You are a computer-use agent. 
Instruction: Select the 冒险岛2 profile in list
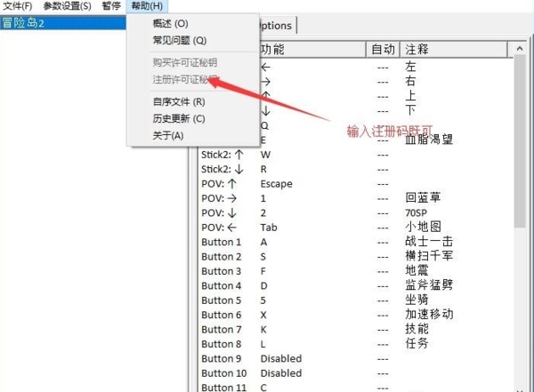pyautogui.click(x=63, y=23)
